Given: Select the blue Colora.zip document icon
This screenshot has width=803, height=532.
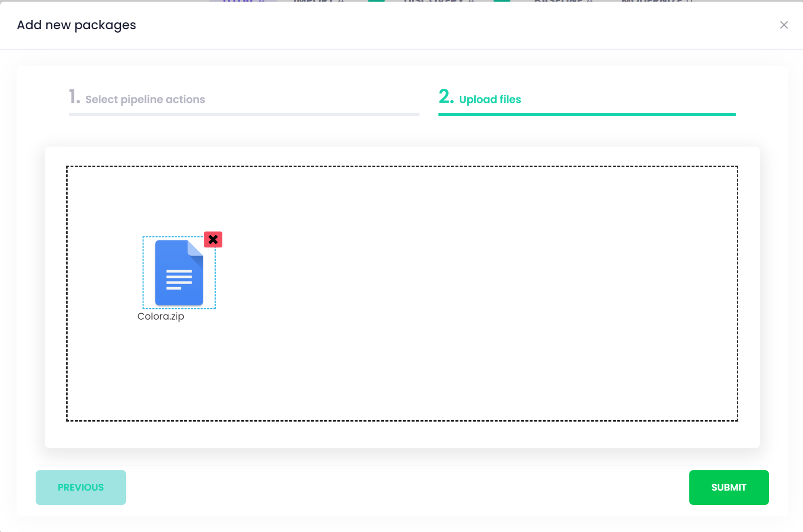Looking at the screenshot, I should click(179, 273).
